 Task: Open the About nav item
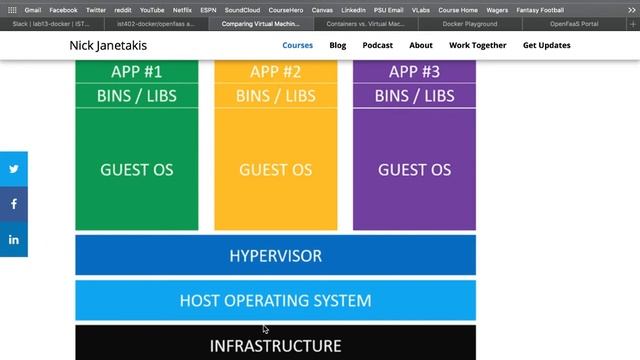(421, 45)
